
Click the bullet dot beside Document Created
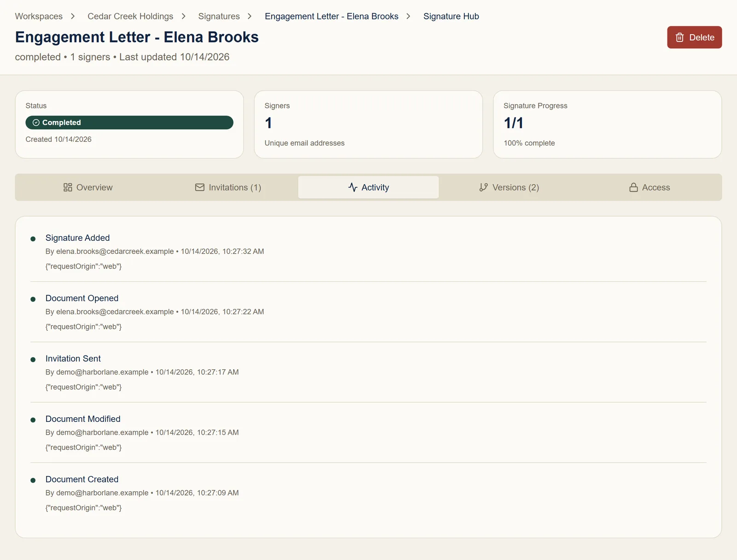[33, 480]
